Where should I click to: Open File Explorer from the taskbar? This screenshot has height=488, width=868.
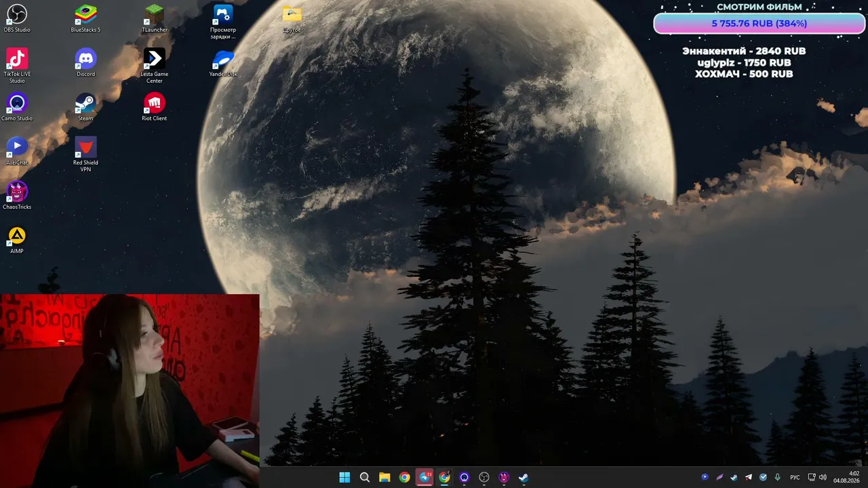click(x=384, y=477)
